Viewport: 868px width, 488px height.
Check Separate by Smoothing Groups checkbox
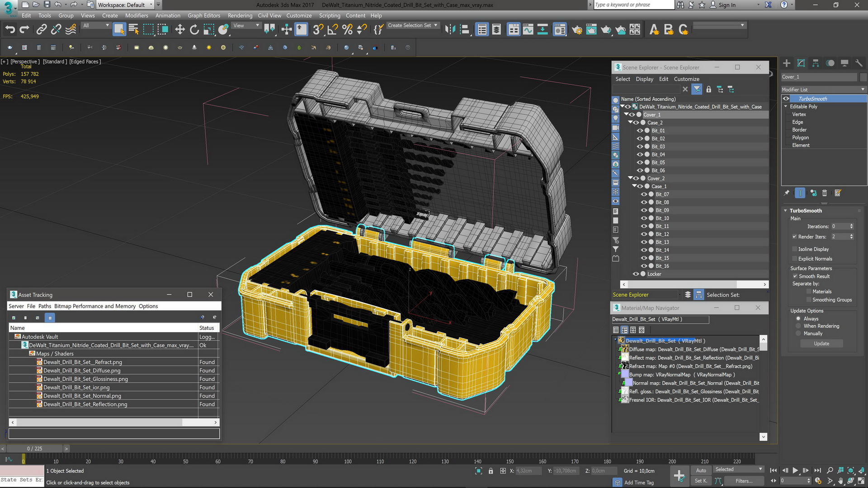tap(809, 300)
